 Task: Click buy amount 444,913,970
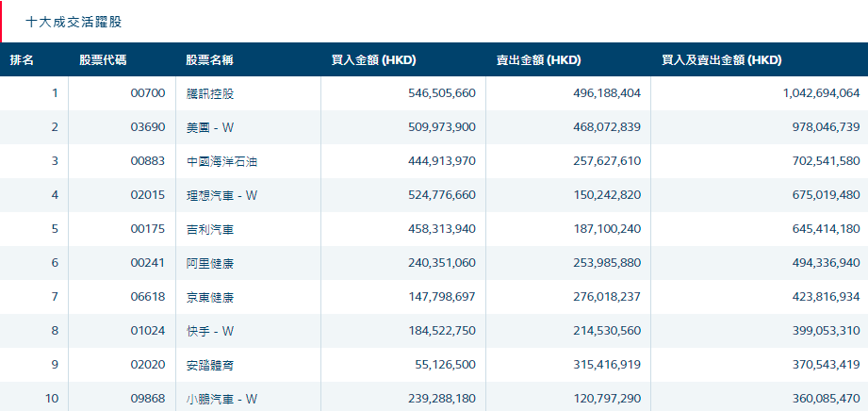442,162
